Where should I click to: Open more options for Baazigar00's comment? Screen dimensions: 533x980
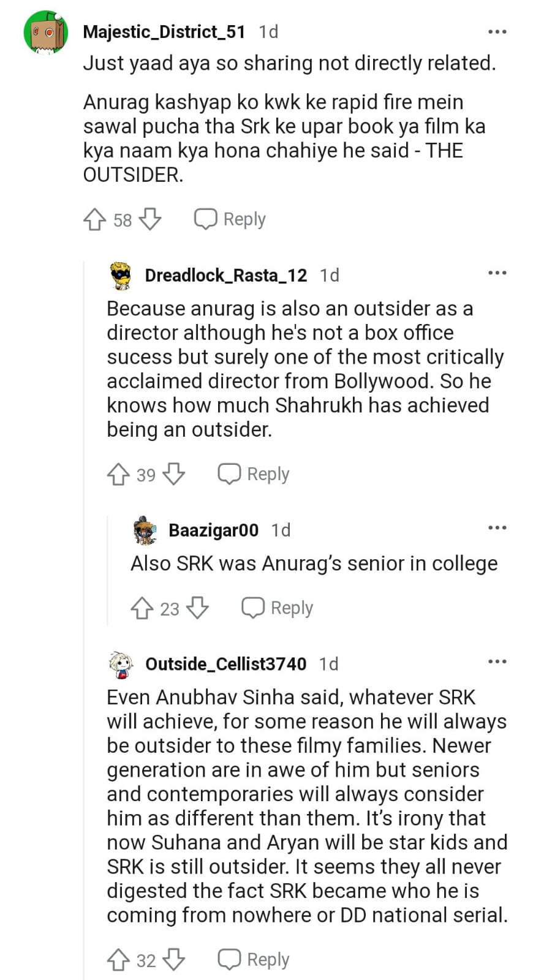click(x=497, y=528)
